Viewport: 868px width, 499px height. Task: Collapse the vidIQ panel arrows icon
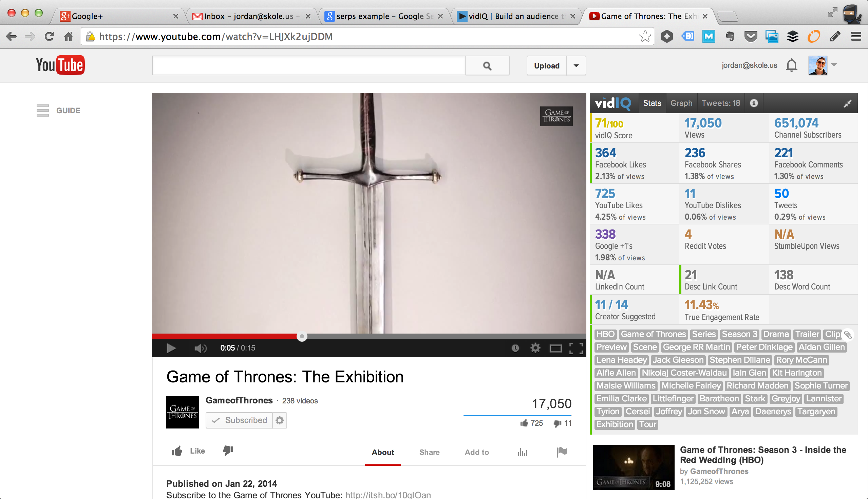click(847, 103)
